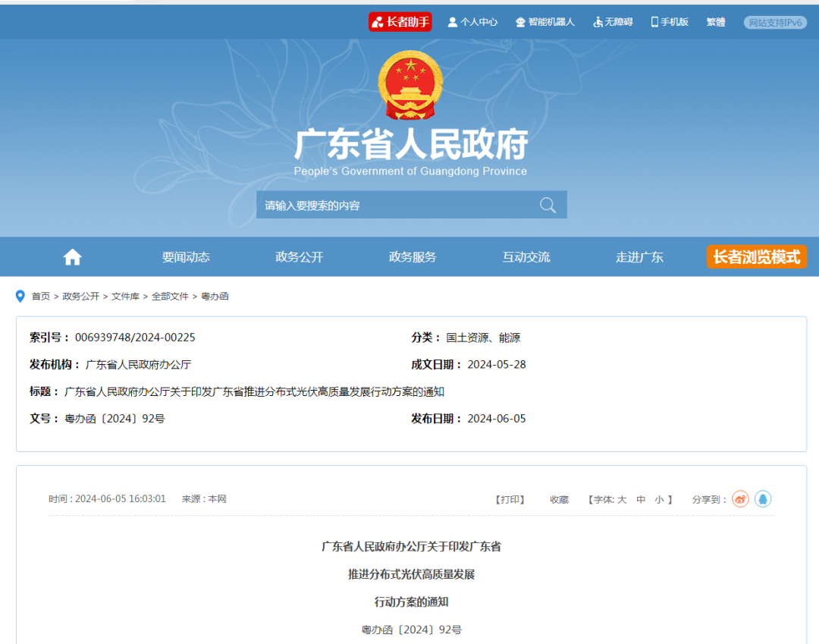Open 政务公开 breadcrumb link

point(80,296)
